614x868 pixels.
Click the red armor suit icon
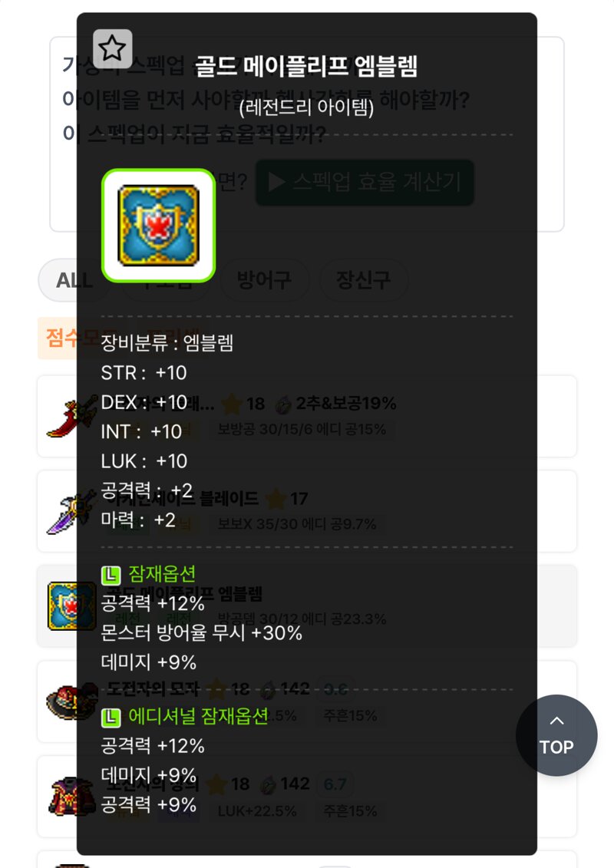point(71,797)
